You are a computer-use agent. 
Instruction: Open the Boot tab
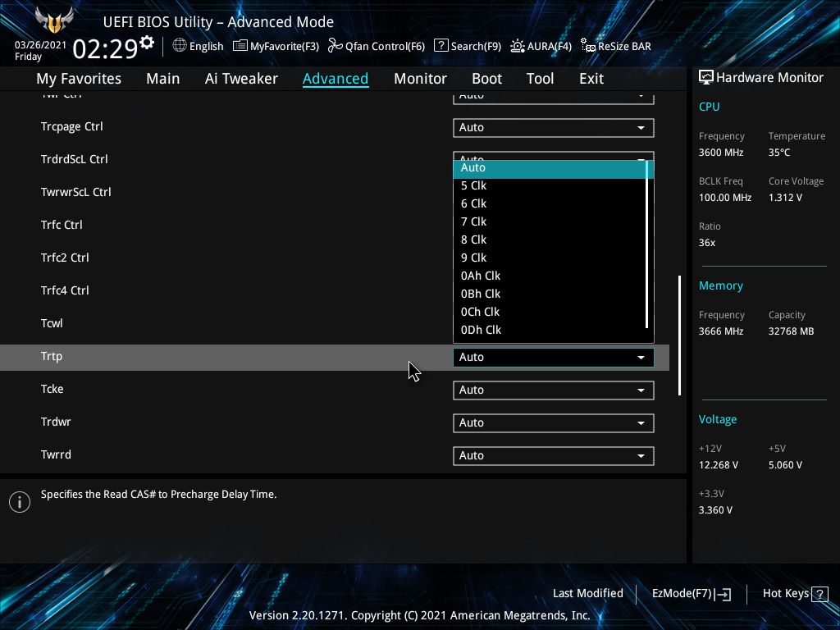click(x=486, y=79)
